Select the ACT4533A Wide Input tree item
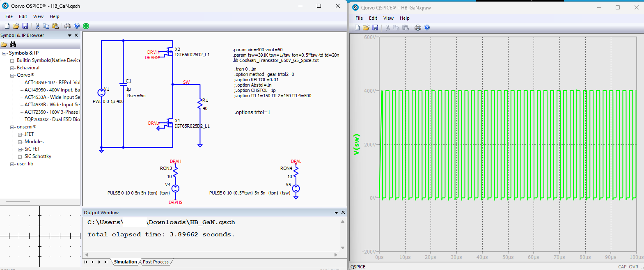The height and width of the screenshot is (270, 644). point(52,97)
